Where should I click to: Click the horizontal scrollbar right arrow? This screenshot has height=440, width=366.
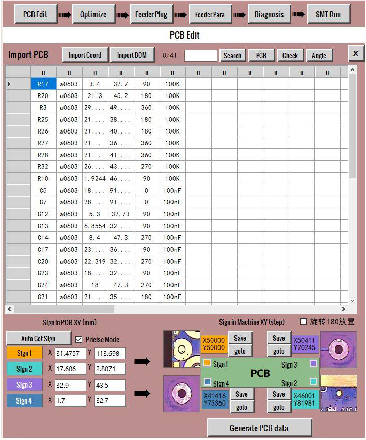pyautogui.click(x=343, y=309)
